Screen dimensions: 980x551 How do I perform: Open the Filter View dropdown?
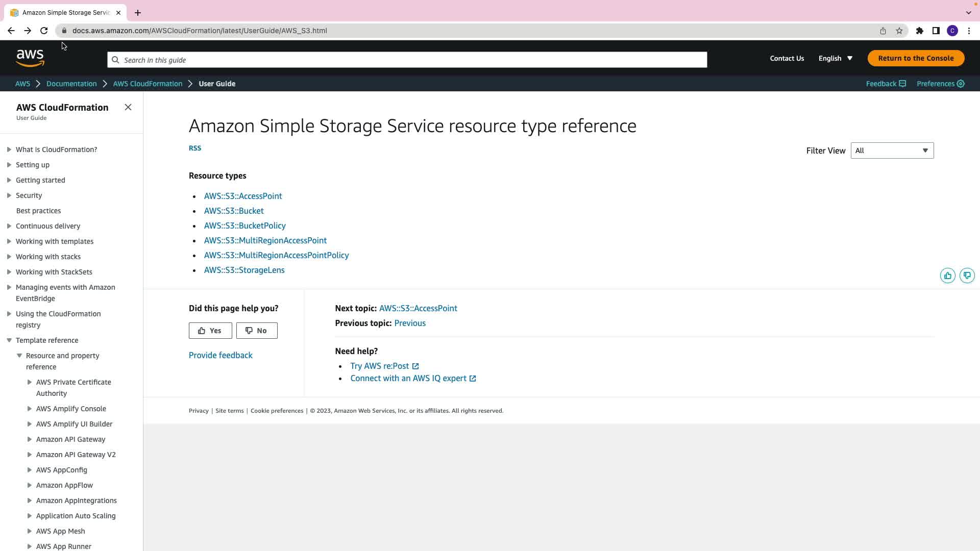(x=892, y=151)
